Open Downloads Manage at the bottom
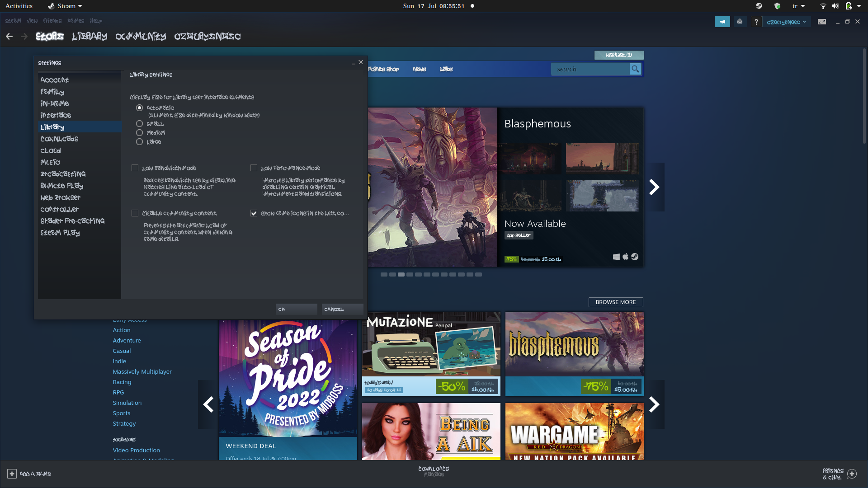The width and height of the screenshot is (868, 488). click(434, 472)
